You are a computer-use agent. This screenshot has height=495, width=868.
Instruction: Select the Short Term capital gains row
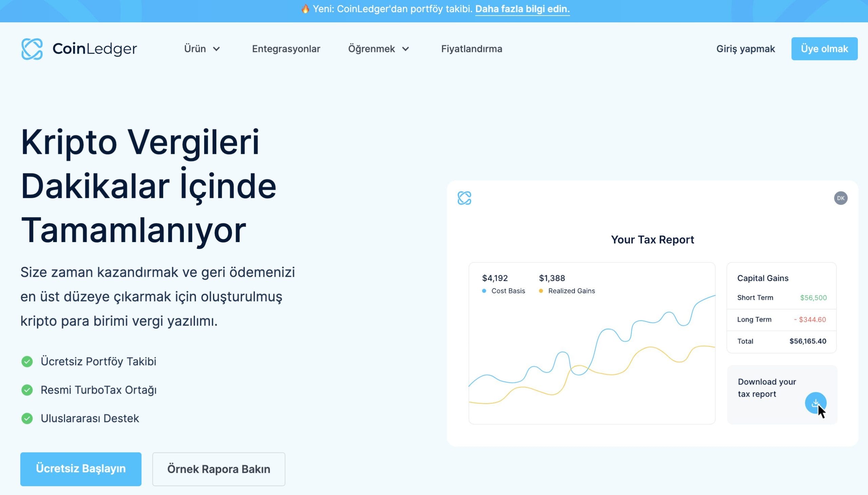(781, 297)
